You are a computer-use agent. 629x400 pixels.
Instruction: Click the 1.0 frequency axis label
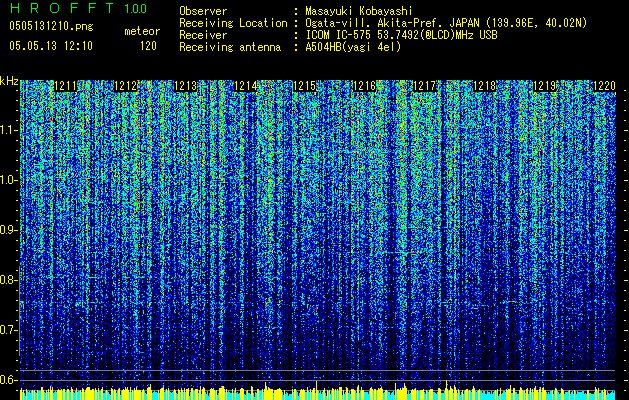click(8, 180)
